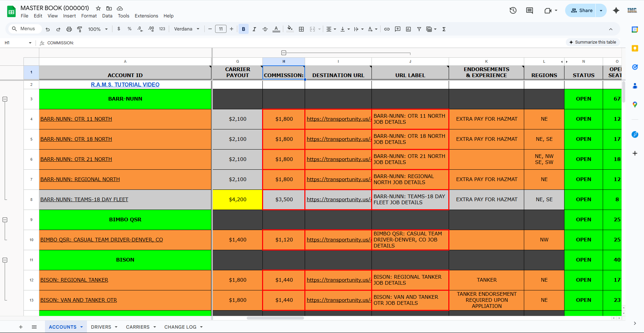Open the 100% zoom dropdown
The width and height of the screenshot is (644, 333).
coord(98,29)
